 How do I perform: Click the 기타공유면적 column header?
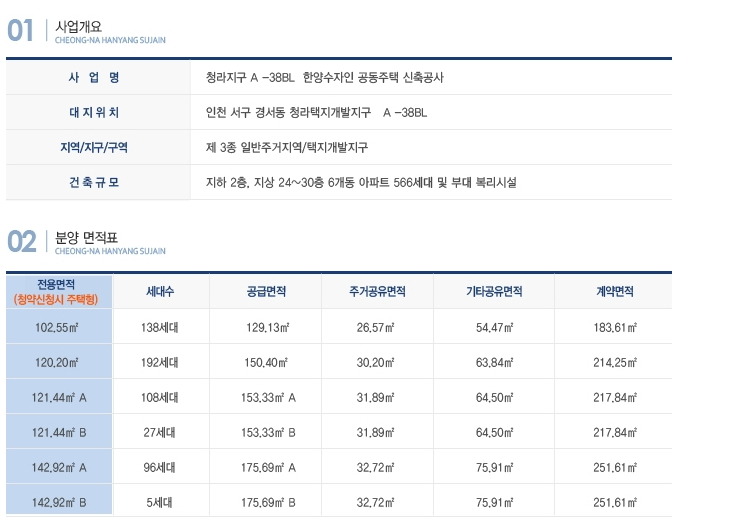(x=494, y=291)
